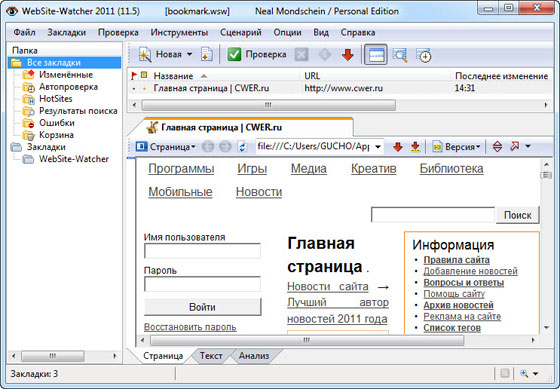Switch to the Анализ tab
The image size is (560, 389).
[x=254, y=356]
